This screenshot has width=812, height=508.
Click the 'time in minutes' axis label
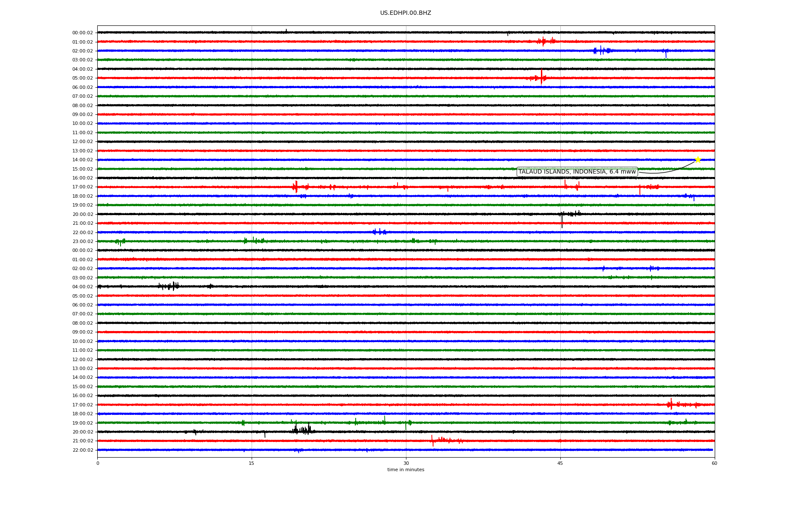click(x=406, y=469)
